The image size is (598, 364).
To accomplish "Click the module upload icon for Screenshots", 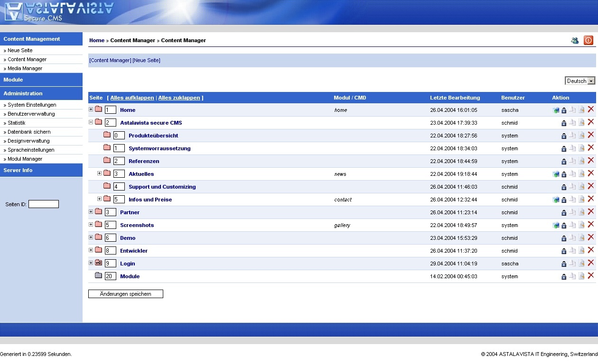I will pyautogui.click(x=556, y=226).
